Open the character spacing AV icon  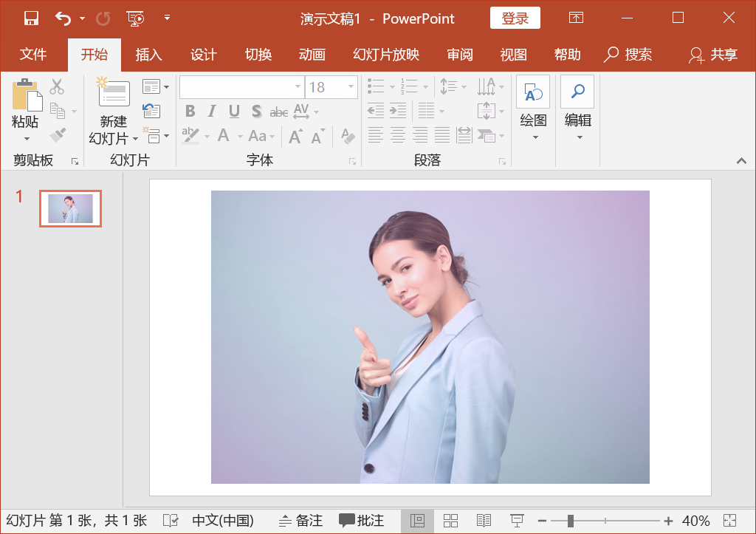click(302, 112)
